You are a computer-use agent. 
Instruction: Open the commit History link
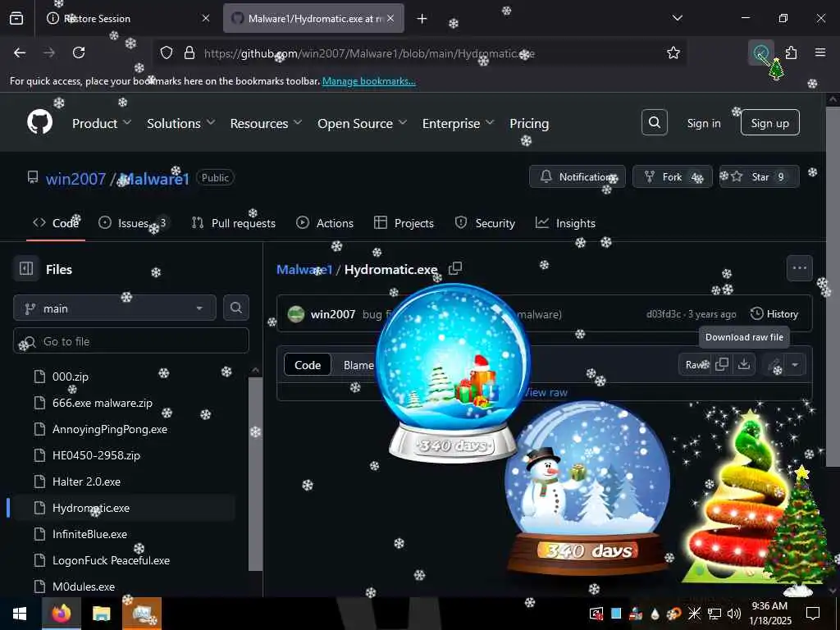[x=774, y=314]
